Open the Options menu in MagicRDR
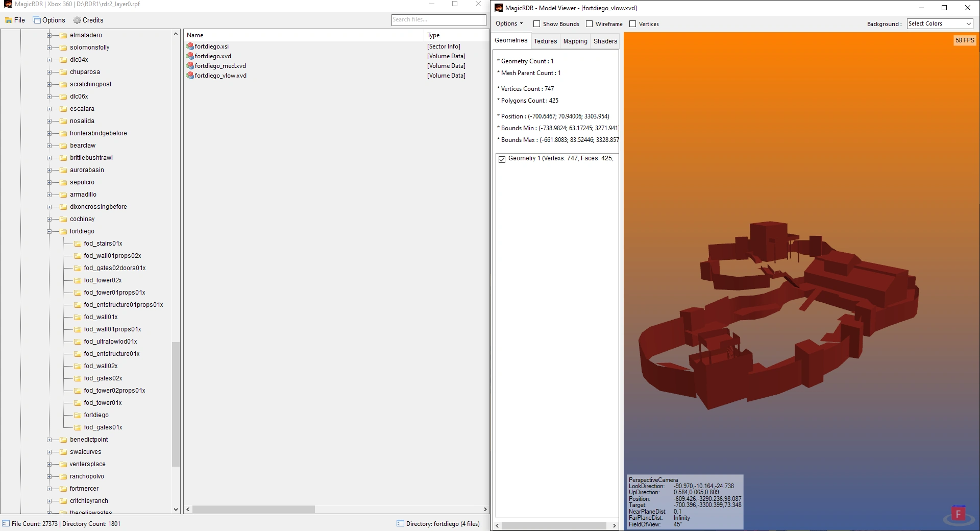This screenshot has width=980, height=531. [49, 20]
